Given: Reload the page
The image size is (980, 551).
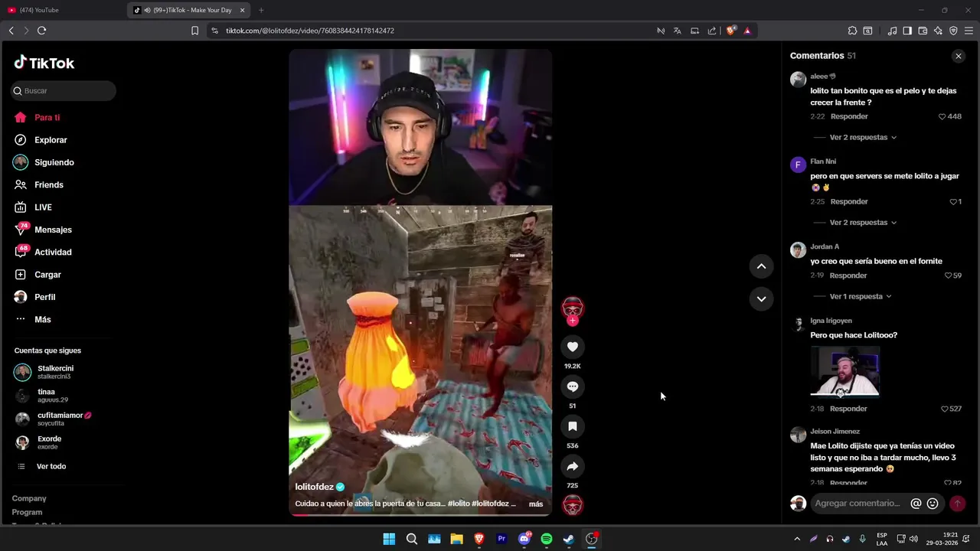Looking at the screenshot, I should (41, 31).
